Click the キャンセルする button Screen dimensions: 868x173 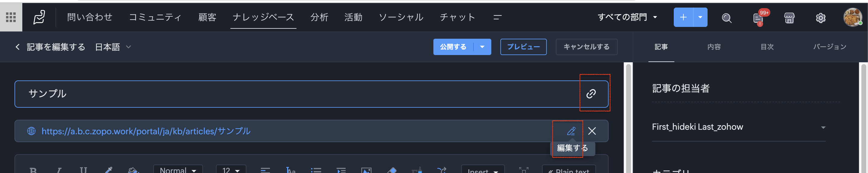(586, 47)
